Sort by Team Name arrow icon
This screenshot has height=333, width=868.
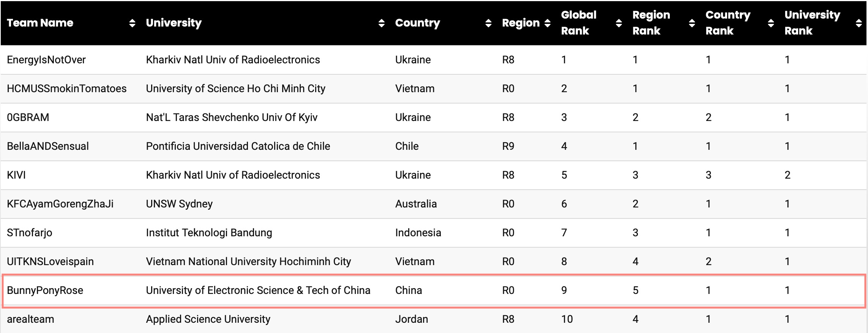(x=132, y=23)
